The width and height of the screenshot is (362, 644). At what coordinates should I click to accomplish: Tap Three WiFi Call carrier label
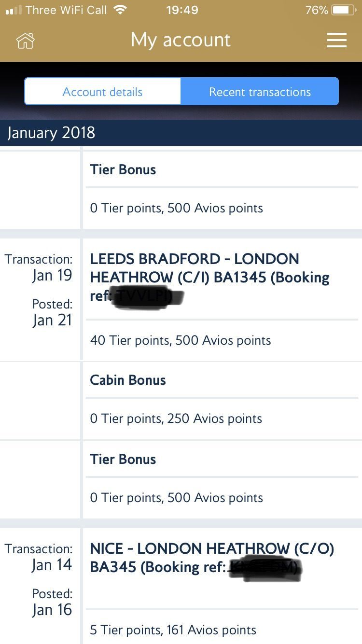coord(66,10)
